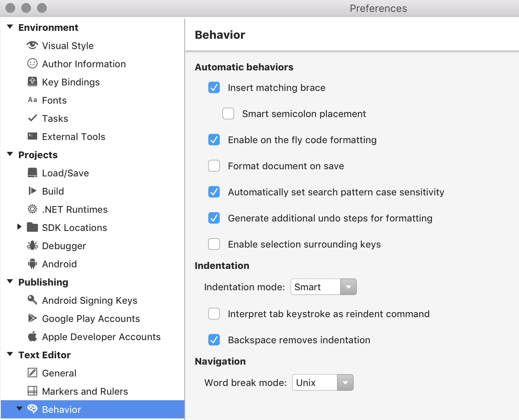Enable selection surrounding keys
This screenshot has width=519, height=420.
point(214,244)
